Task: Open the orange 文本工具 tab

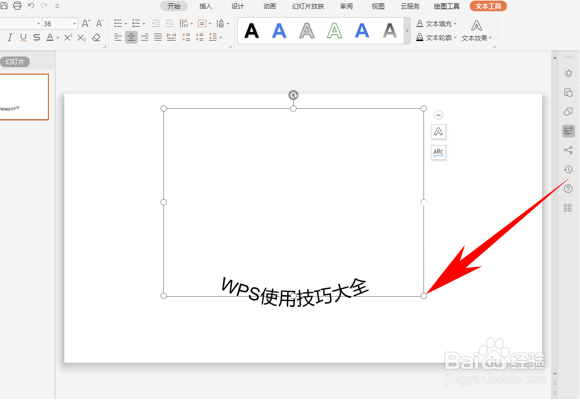Action: 488,6
